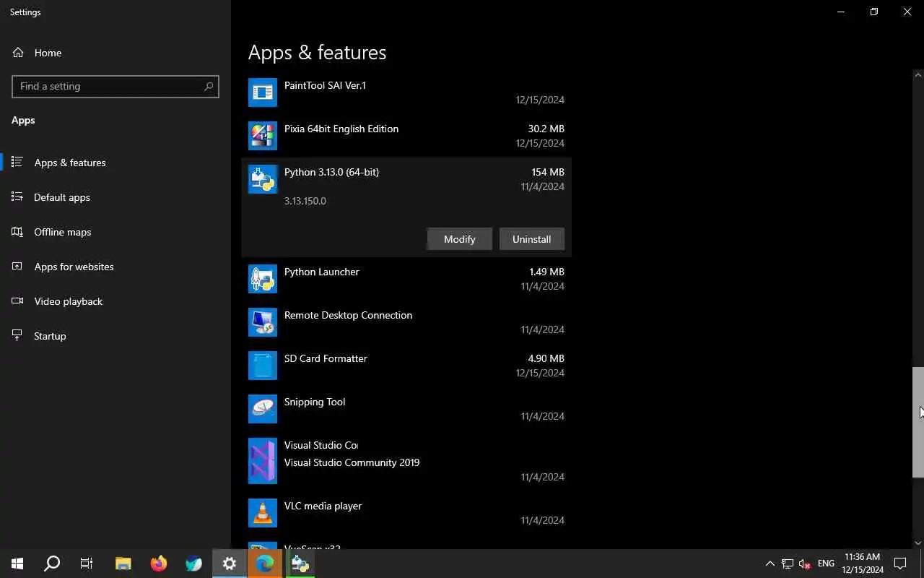Select the Snipping Tool entry name
924x578 pixels.
click(315, 402)
